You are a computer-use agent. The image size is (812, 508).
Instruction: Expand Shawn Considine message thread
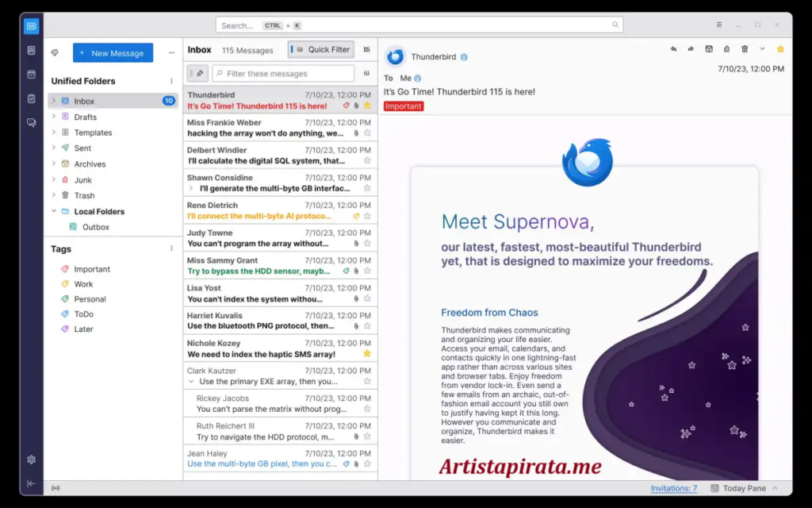pos(191,189)
